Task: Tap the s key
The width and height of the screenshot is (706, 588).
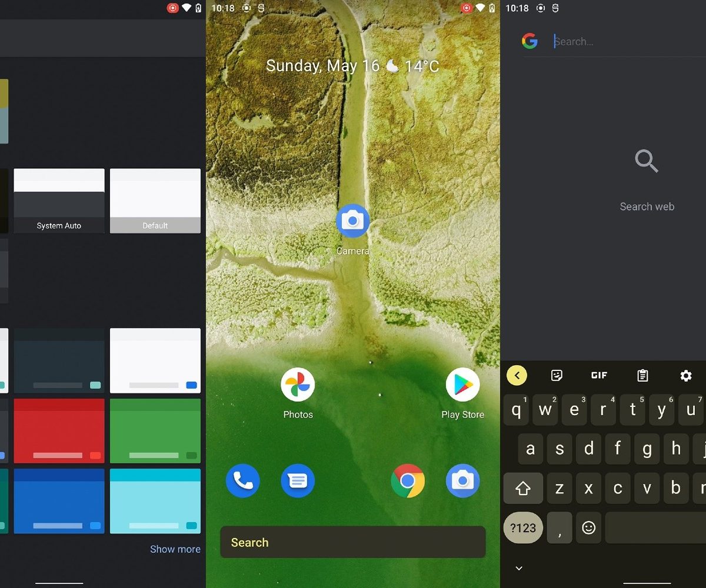Action: [x=560, y=449]
